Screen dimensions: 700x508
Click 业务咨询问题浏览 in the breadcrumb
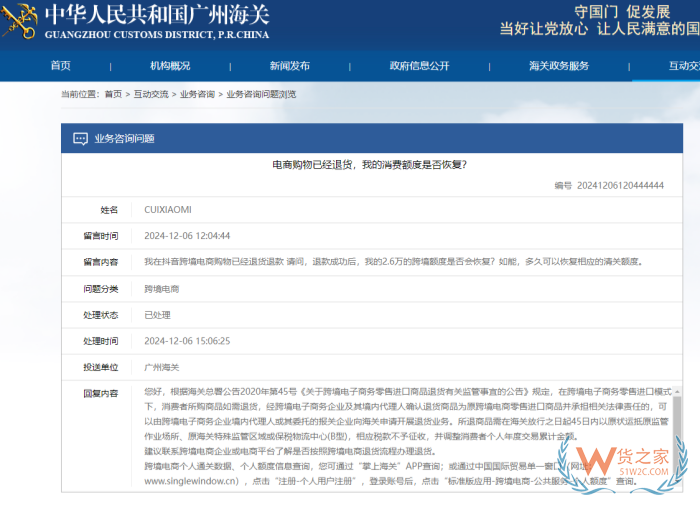coord(261,94)
